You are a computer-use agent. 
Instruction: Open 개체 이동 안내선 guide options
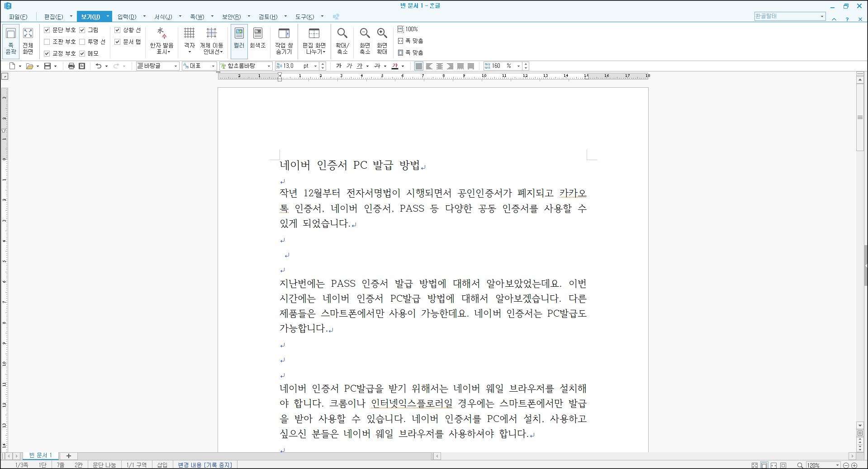(x=211, y=41)
